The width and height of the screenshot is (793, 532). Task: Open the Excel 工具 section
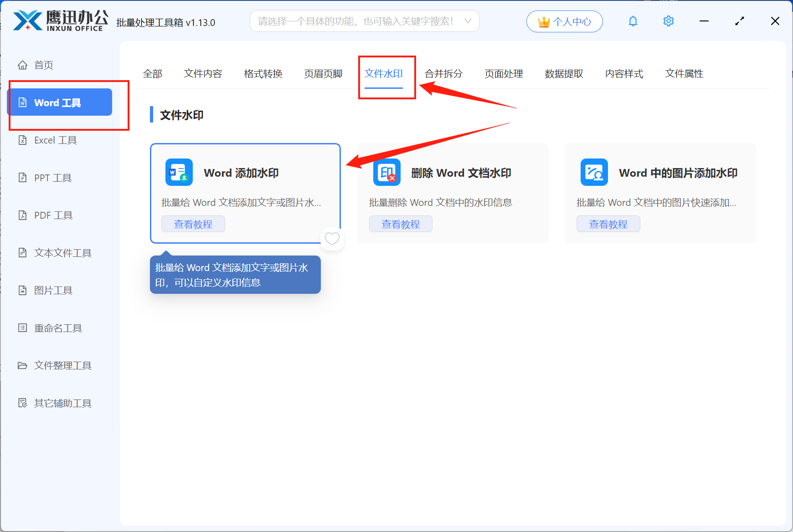56,140
